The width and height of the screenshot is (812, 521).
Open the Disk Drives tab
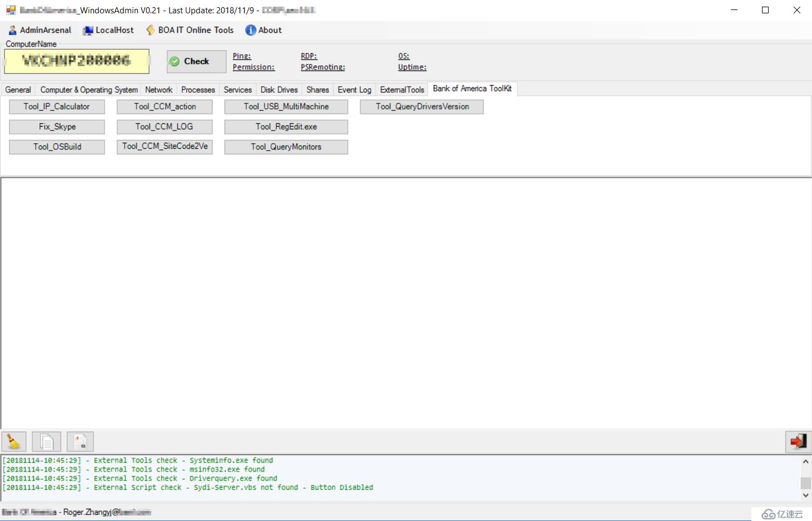(x=279, y=89)
